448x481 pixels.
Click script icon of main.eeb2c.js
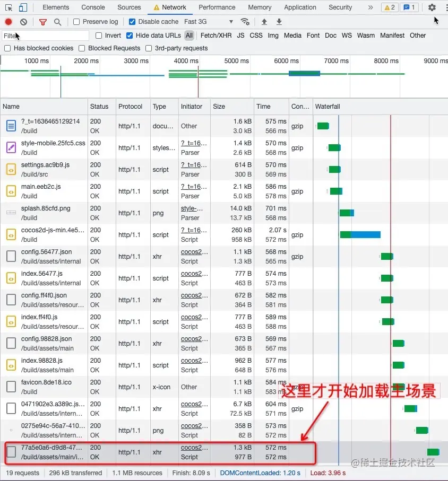tap(11, 191)
